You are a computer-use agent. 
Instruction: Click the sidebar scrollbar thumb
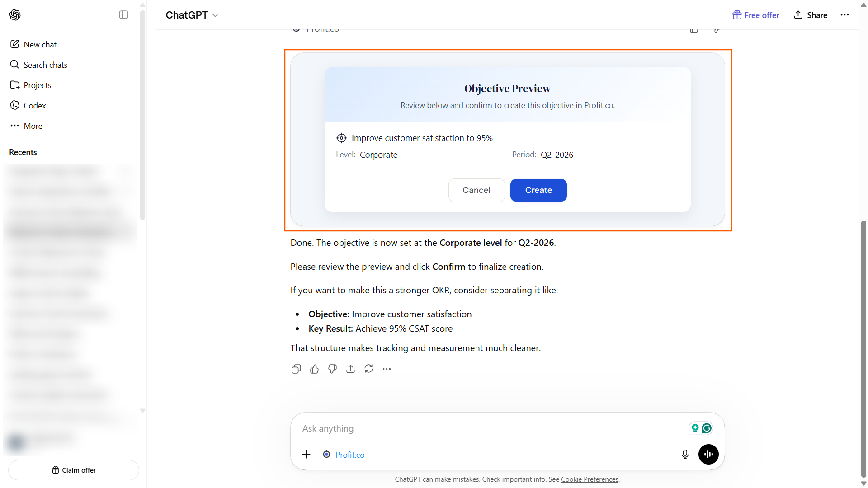[x=142, y=115]
